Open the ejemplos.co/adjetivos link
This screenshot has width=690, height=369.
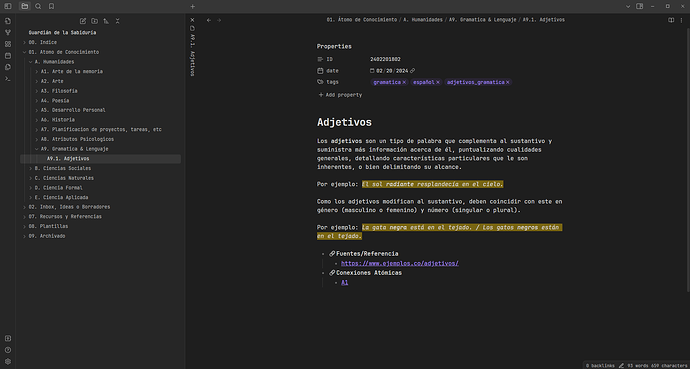point(400,263)
